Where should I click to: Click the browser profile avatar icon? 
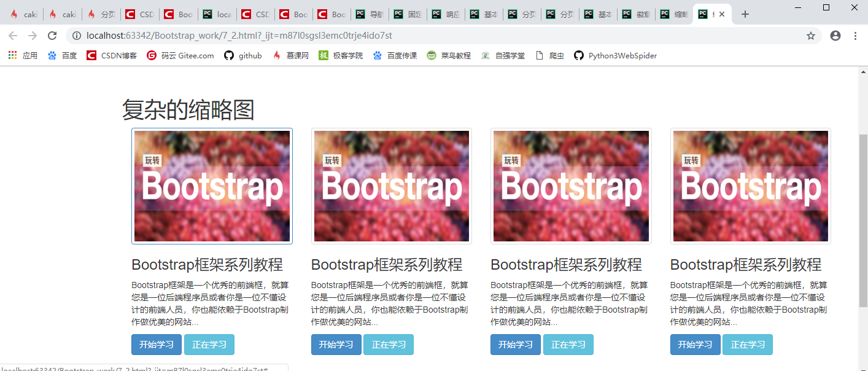[835, 36]
